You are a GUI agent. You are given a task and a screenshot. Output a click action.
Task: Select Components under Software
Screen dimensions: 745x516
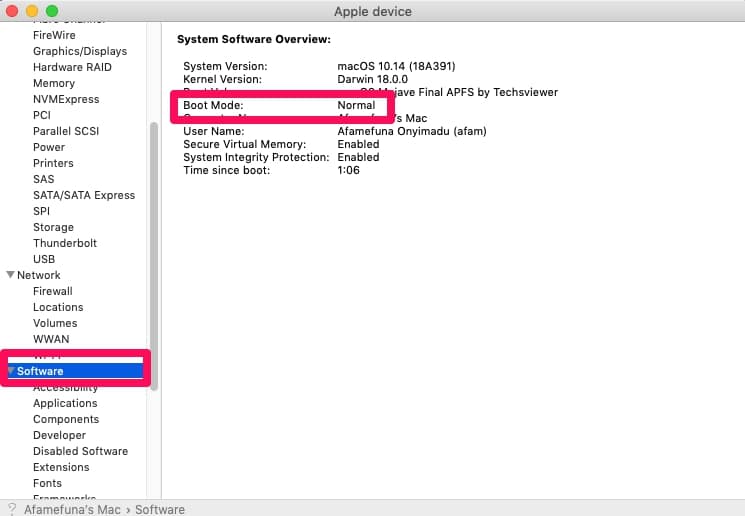[x=66, y=419]
